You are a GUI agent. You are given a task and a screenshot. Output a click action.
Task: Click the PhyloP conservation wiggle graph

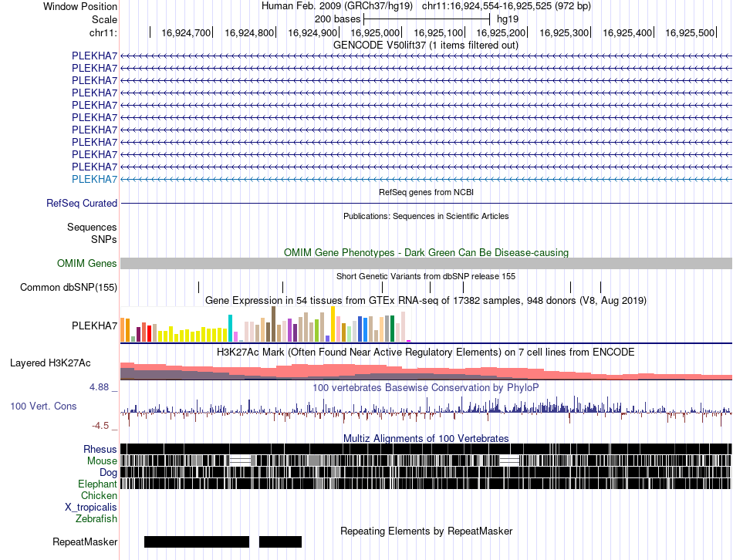point(426,411)
